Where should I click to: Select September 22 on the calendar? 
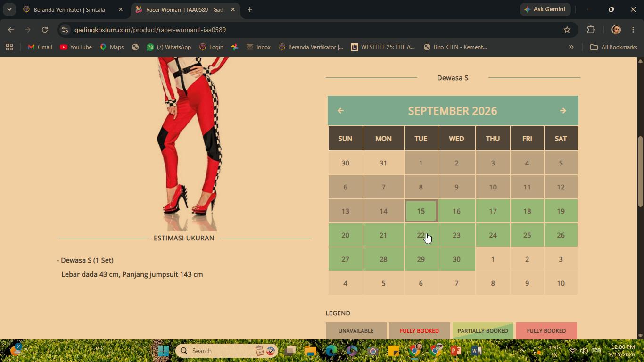421,235
